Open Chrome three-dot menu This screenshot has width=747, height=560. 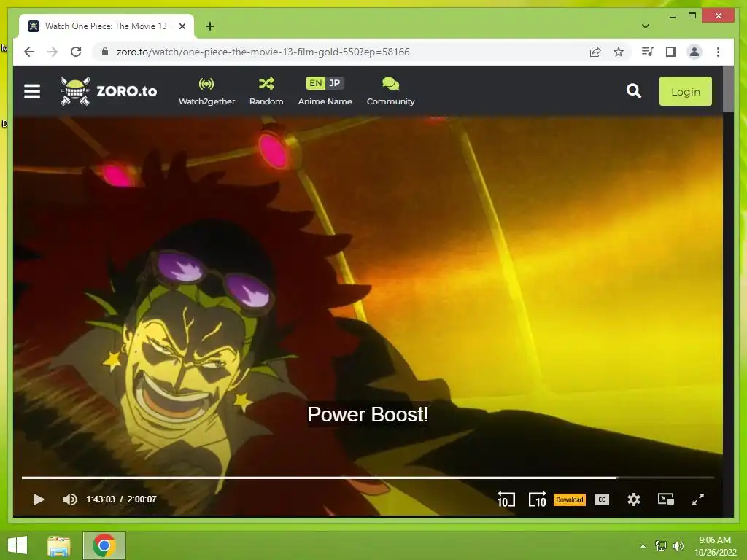(718, 52)
